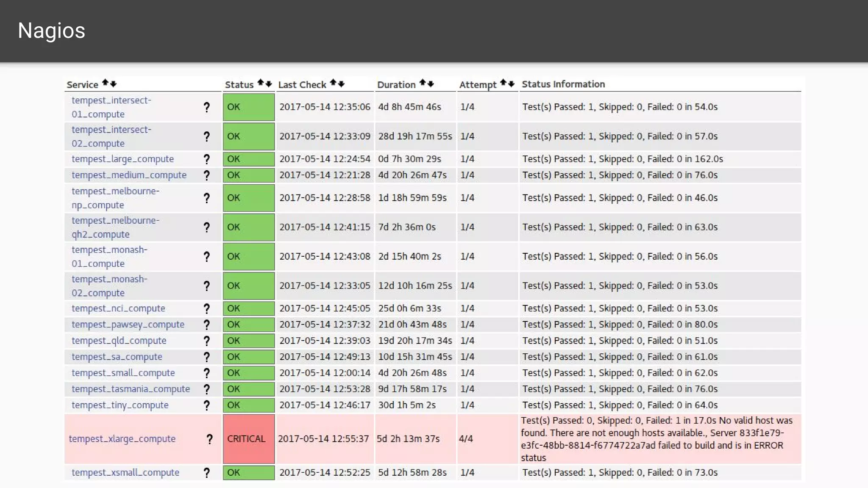Select status info ending 'in 162.0s'
Screen dimensions: 868x488
click(x=623, y=159)
